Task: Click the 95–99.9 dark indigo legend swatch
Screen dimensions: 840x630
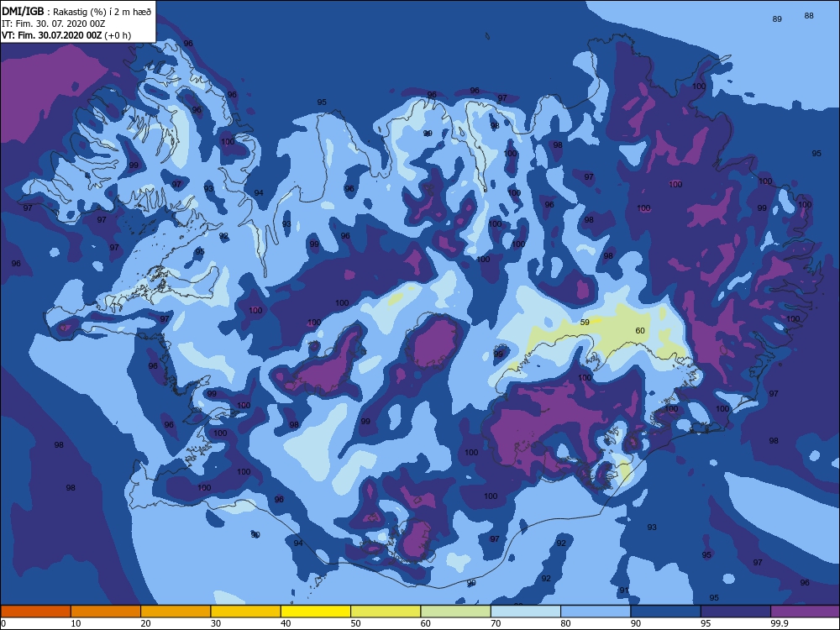Action: click(x=736, y=612)
